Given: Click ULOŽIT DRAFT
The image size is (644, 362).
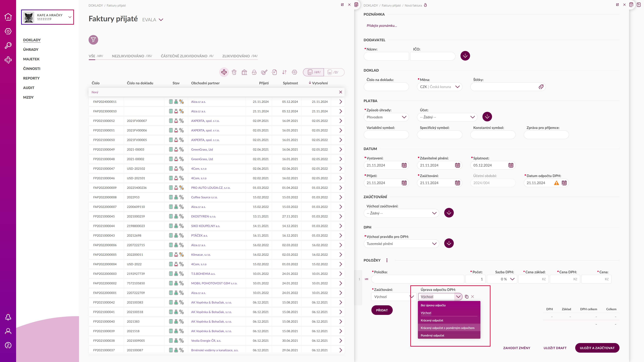Looking at the screenshot, I should click(x=555, y=348).
